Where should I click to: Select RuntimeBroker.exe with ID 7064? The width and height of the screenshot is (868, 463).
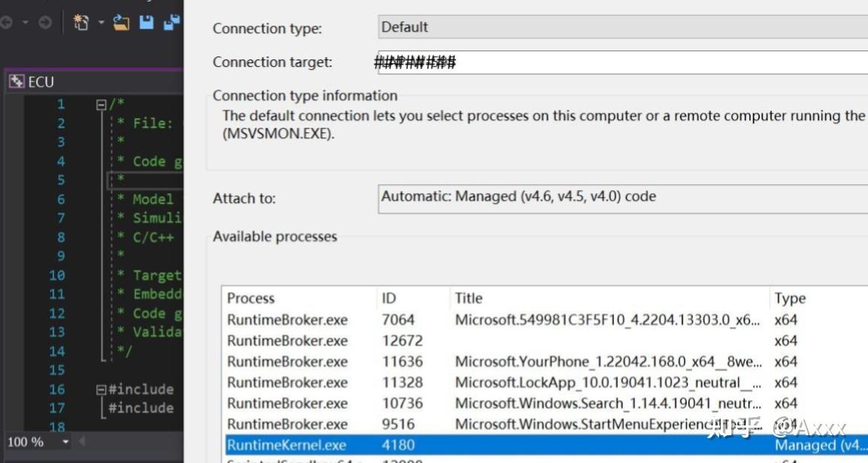coord(287,320)
